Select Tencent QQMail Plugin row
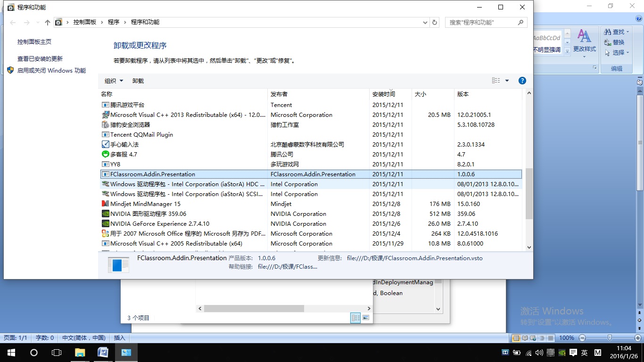The image size is (644, 362). tap(311, 135)
